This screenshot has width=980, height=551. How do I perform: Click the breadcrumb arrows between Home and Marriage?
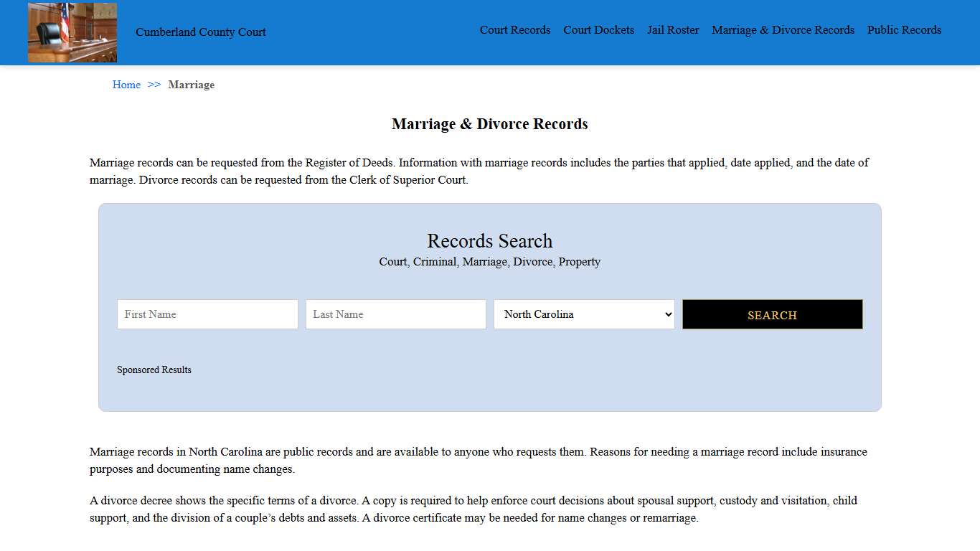[153, 85]
